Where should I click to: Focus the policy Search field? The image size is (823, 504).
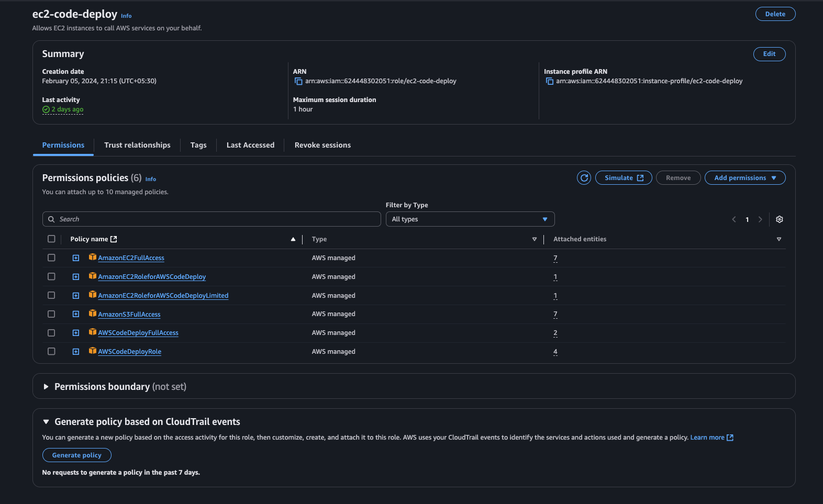click(x=212, y=219)
